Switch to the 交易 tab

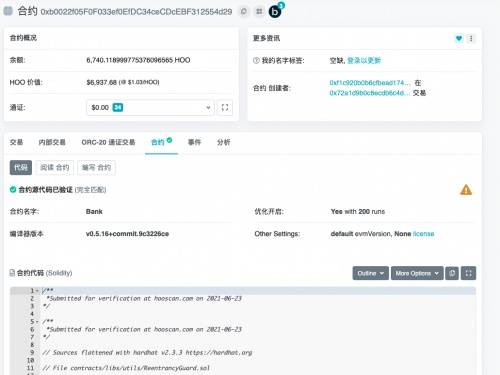[16, 142]
